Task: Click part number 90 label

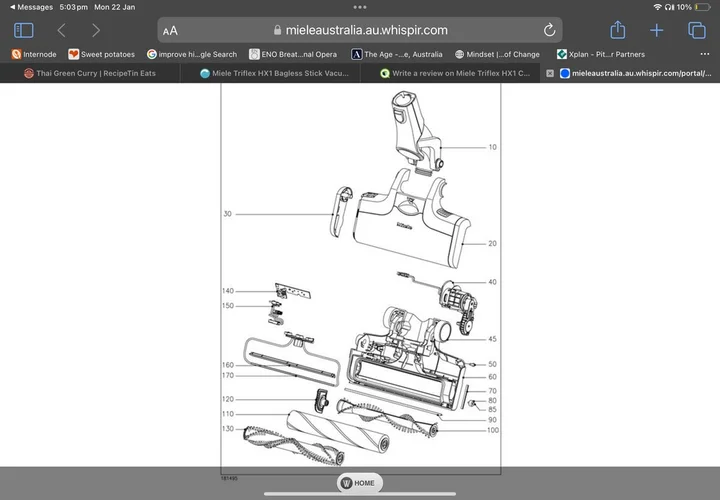Action: coord(492,420)
